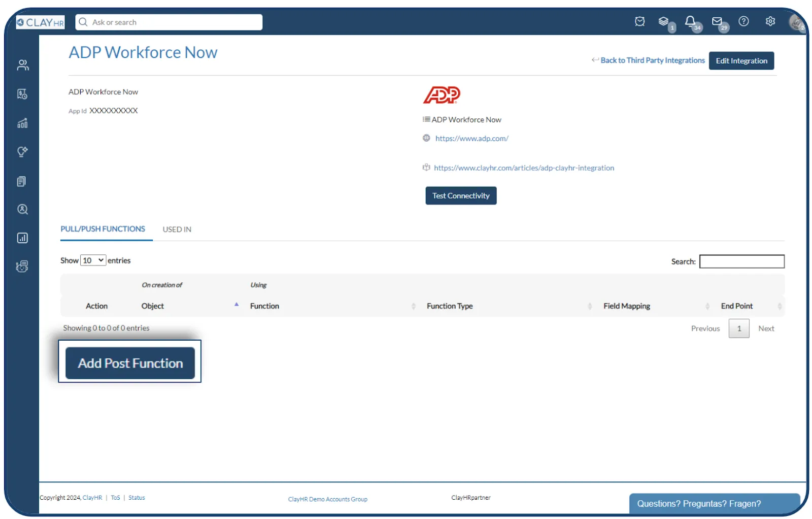Open ClayHR Demo Accounts Group link

click(x=327, y=499)
